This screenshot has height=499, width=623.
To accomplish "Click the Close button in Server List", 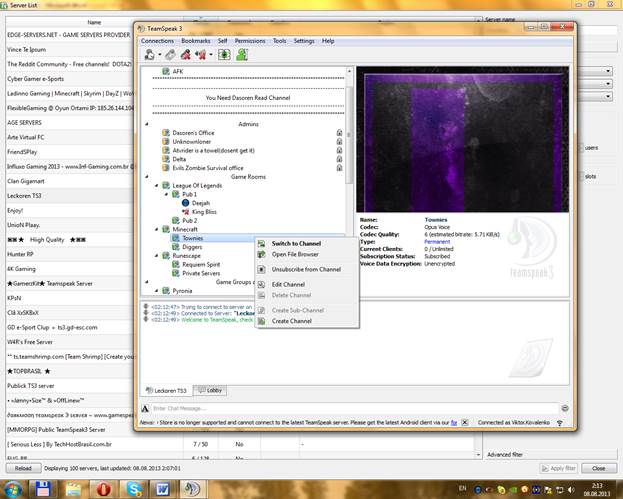I will [x=598, y=468].
